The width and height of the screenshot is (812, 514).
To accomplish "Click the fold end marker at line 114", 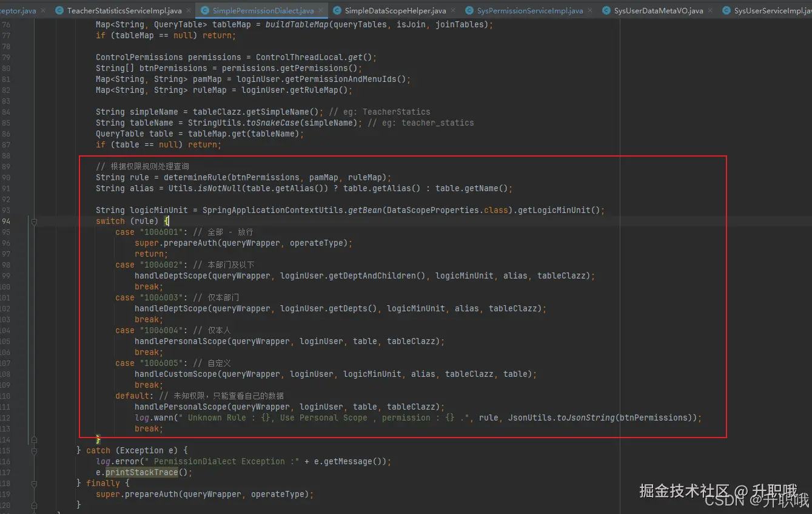I will 34,439.
